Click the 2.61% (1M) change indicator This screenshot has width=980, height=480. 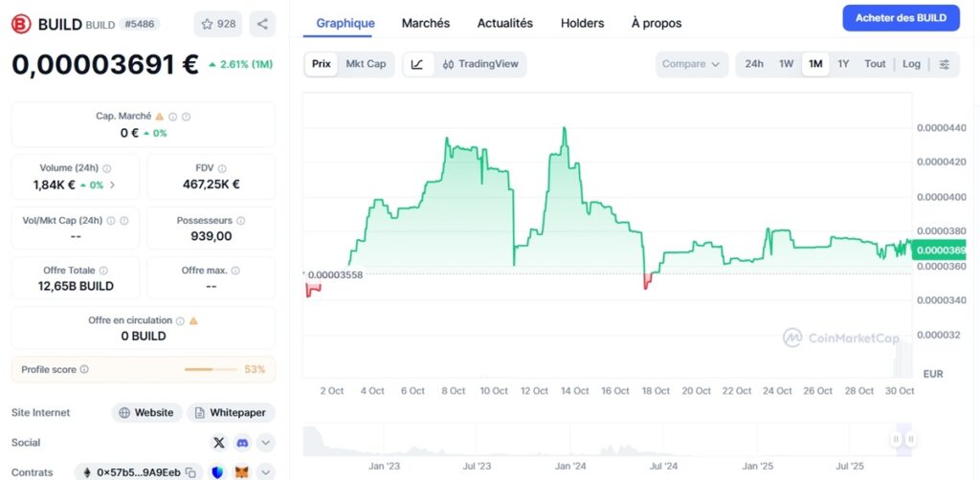240,64
